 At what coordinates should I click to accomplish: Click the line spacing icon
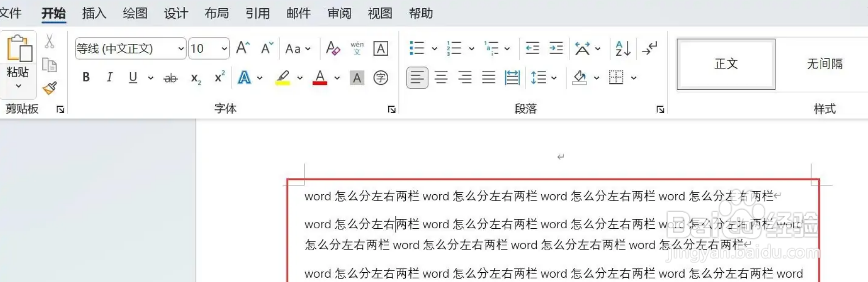[x=538, y=78]
